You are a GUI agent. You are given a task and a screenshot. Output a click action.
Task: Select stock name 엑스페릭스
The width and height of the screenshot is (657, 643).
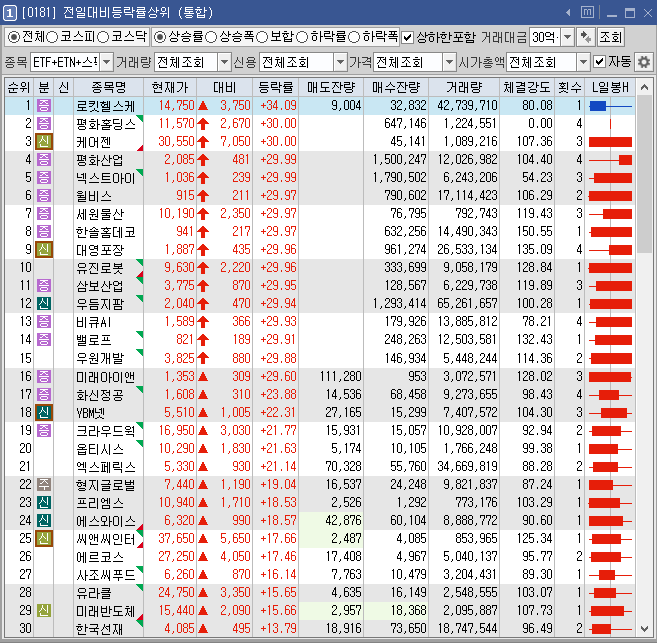coord(106,466)
